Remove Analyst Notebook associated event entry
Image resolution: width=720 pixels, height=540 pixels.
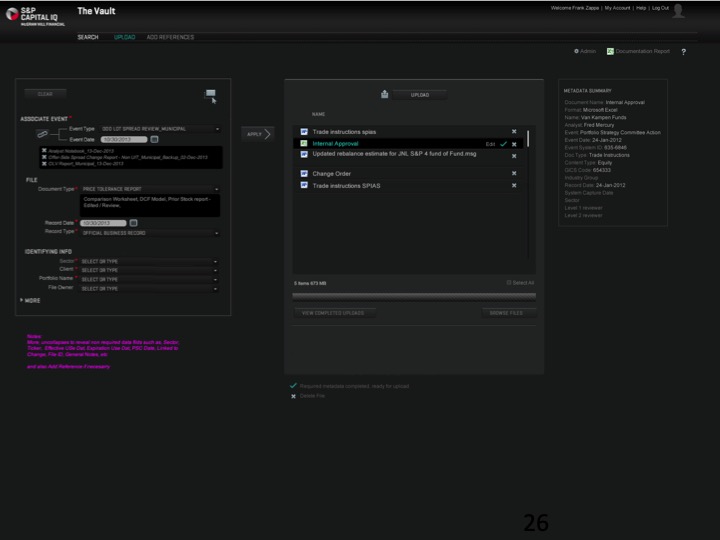click(44, 150)
